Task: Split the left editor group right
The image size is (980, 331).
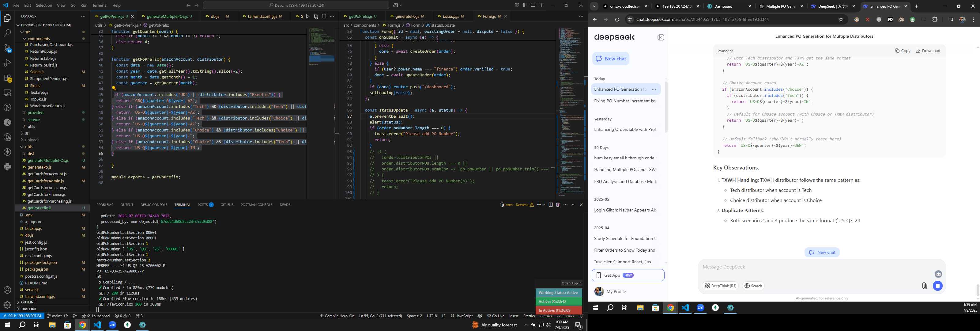Action: point(324,16)
